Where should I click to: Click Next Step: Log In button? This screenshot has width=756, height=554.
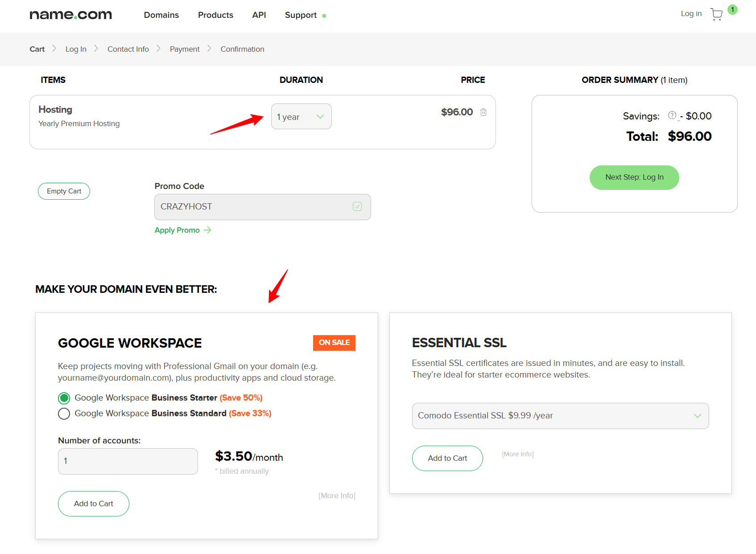pos(634,177)
